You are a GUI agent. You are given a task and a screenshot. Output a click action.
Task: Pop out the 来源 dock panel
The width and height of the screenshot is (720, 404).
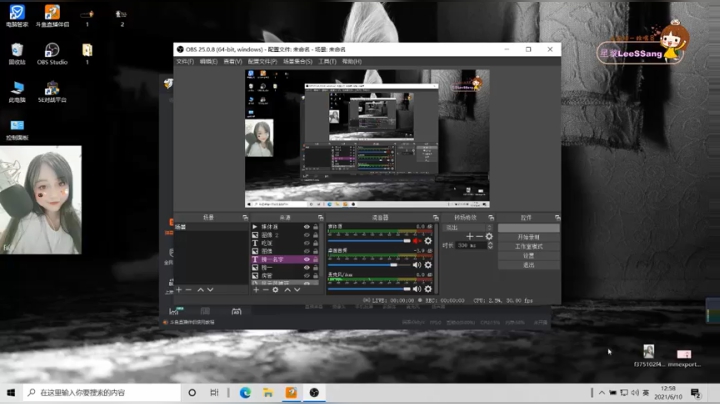click(x=321, y=218)
